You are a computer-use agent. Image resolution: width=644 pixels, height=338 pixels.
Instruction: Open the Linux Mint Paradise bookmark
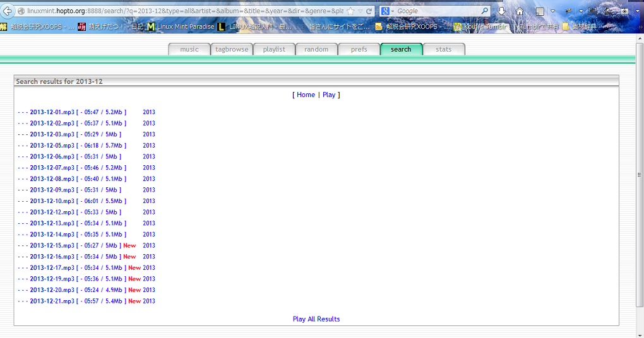[x=181, y=26]
